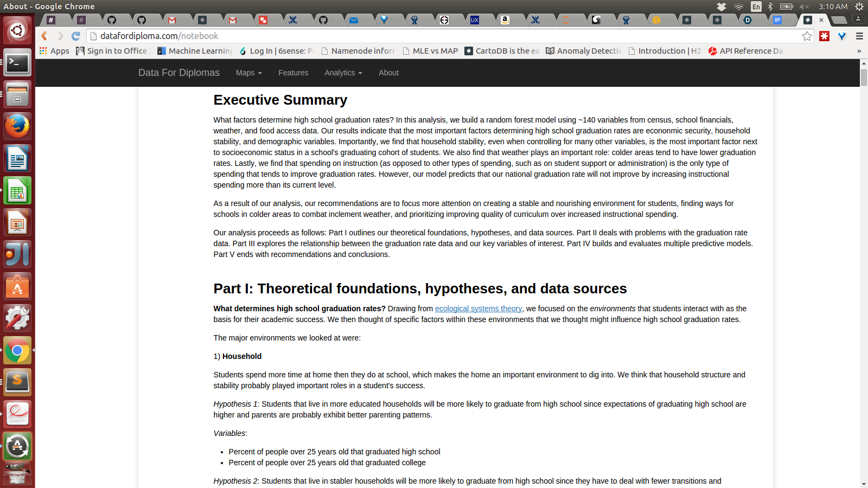This screenshot has width=868, height=488.
Task: Open LibreOffice Calc from the launcher
Action: (17, 190)
